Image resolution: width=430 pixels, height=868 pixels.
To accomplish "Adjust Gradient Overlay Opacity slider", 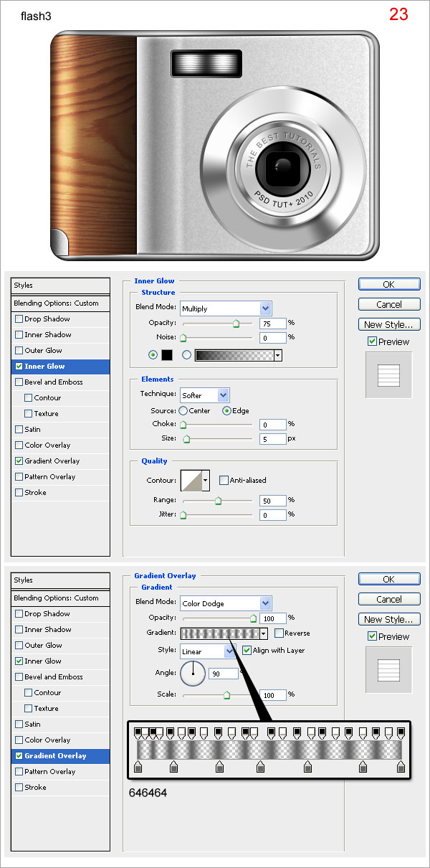I will (x=252, y=618).
